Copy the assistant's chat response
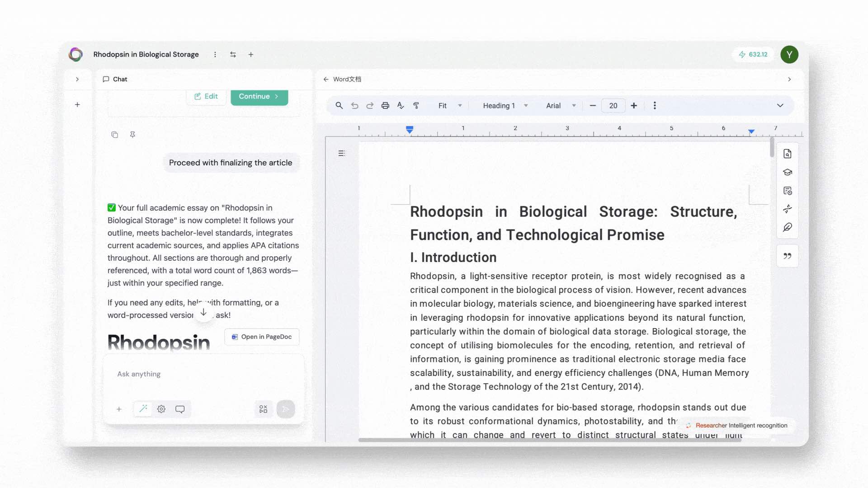 coord(114,135)
